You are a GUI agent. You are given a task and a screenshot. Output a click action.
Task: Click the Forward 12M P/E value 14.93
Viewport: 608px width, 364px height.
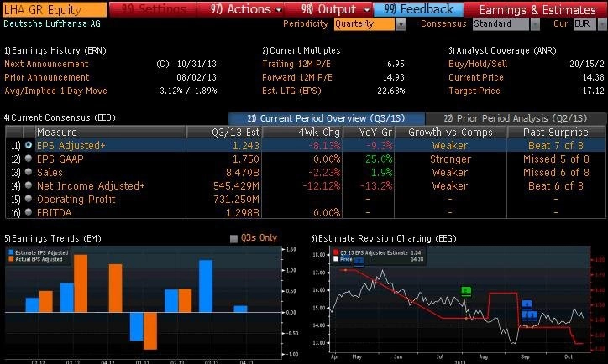pos(393,77)
